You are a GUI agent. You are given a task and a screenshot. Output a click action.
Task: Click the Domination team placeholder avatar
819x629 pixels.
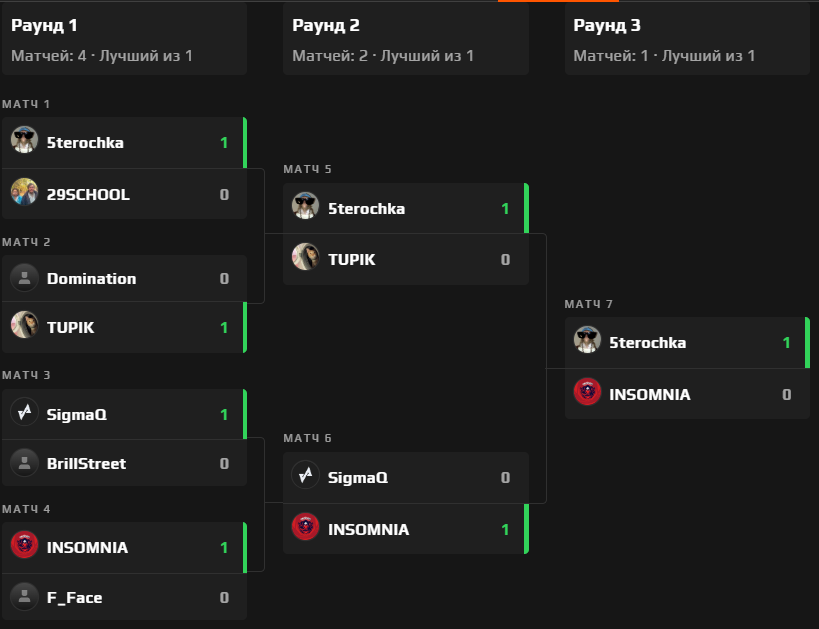click(x=24, y=278)
